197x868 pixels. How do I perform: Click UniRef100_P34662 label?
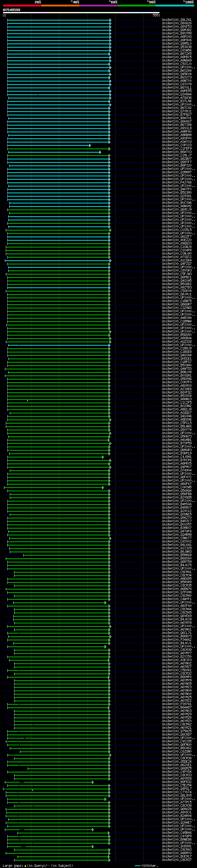pos(177,640)
